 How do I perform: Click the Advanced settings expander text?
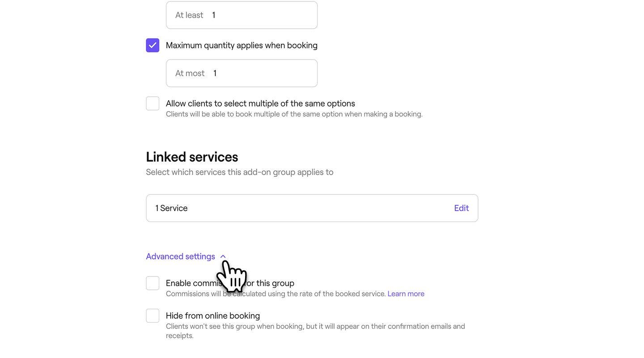pos(180,256)
